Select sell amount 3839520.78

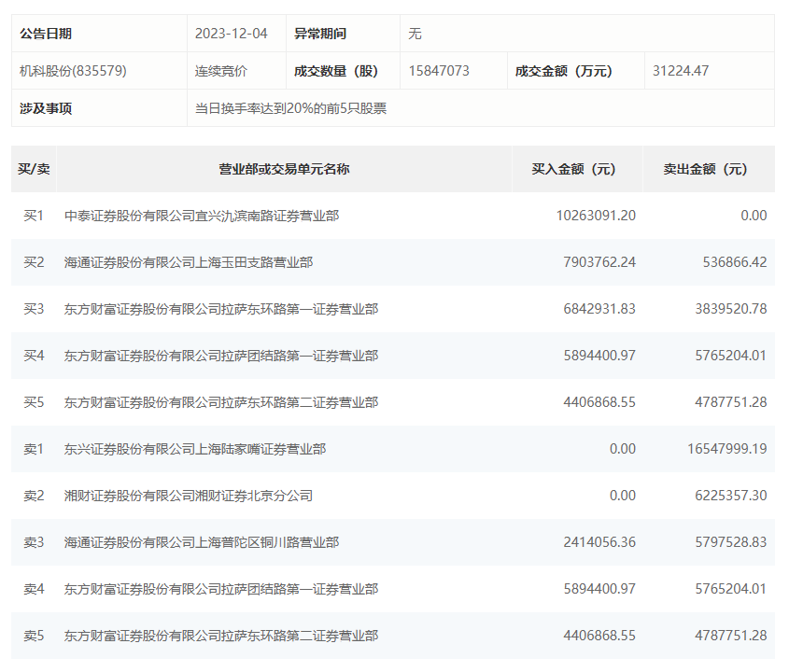(x=730, y=309)
